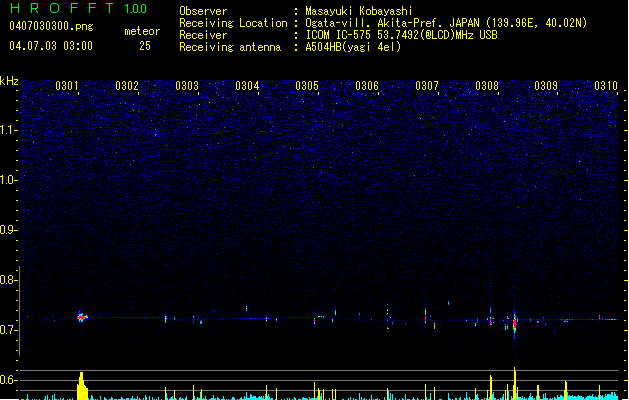Click the kHz axis unit label
The height and width of the screenshot is (400, 629).
coord(9,81)
